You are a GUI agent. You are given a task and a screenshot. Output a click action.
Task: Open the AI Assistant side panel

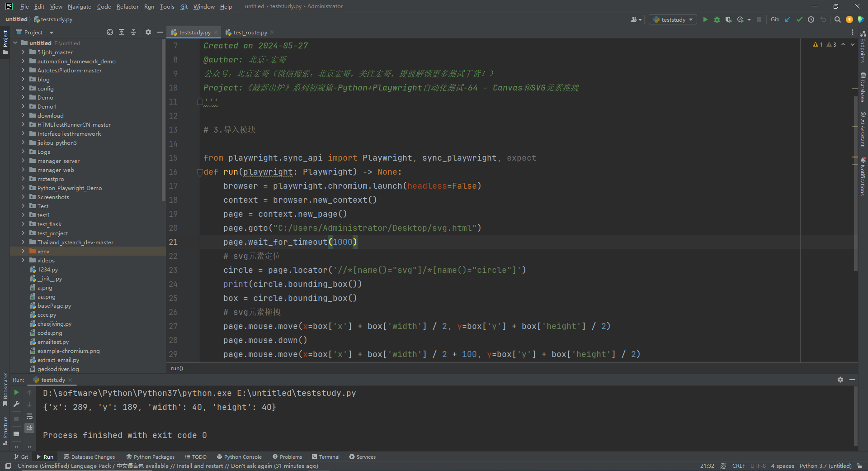pyautogui.click(x=863, y=129)
